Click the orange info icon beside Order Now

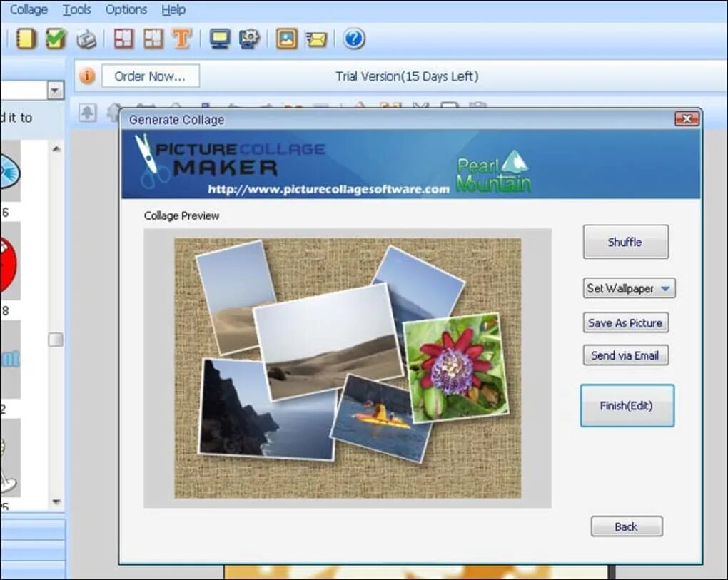click(x=87, y=76)
